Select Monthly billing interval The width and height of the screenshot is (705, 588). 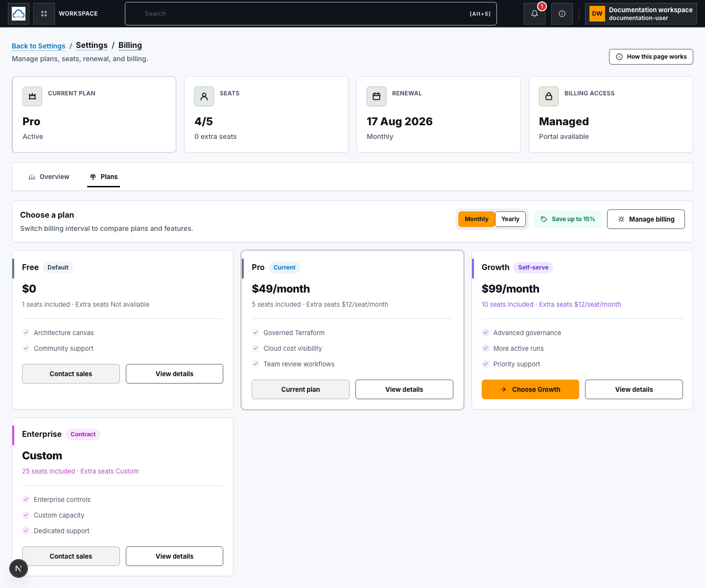[x=476, y=219]
